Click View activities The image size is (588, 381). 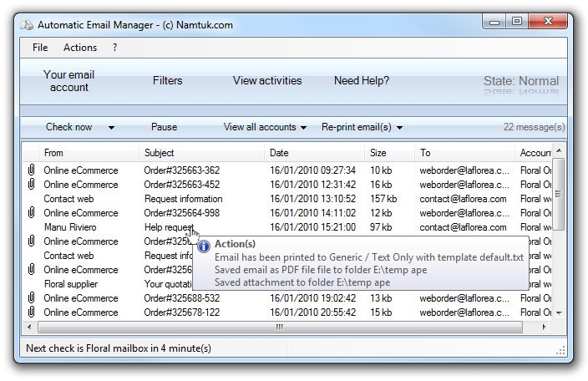coord(267,81)
